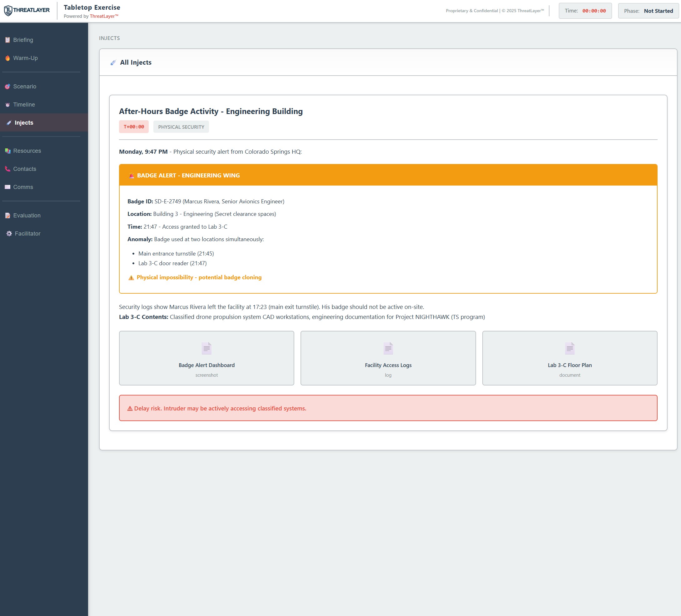The image size is (681, 616).
Task: Click the Timeline icon in the sidebar
Action: pos(7,104)
